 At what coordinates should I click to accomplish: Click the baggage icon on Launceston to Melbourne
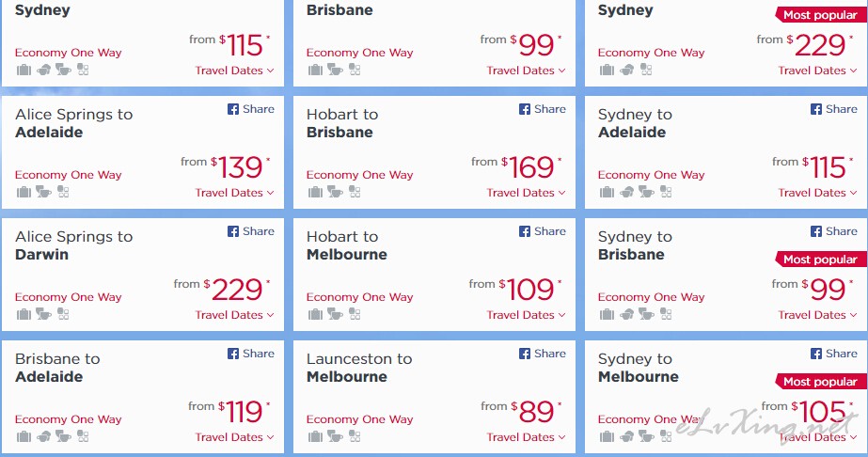(x=315, y=436)
